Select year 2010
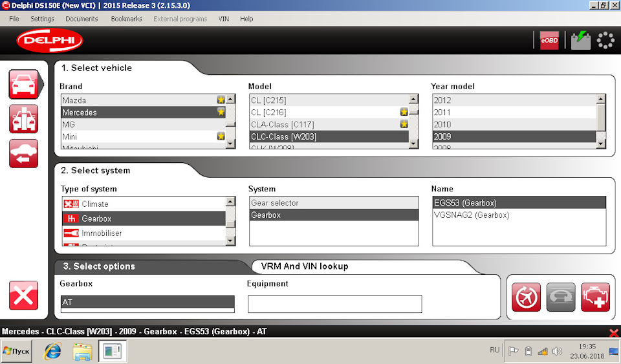 514,124
